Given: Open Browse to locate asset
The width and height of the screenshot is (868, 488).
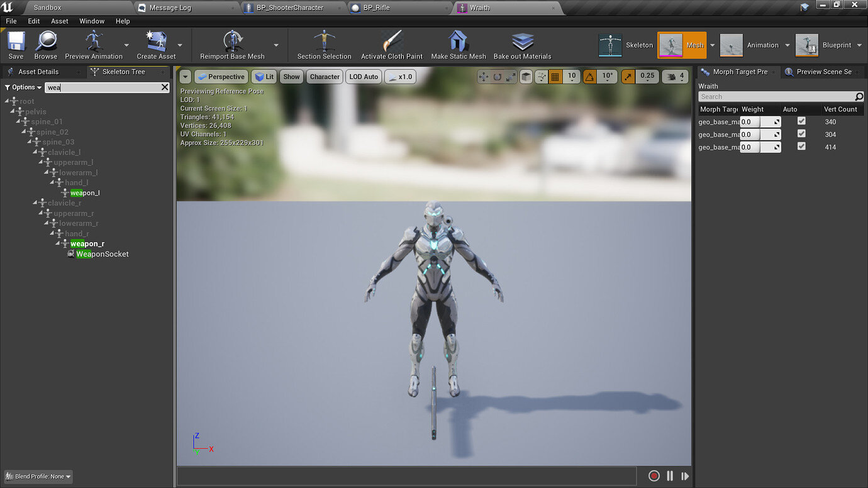Looking at the screenshot, I should tap(46, 42).
